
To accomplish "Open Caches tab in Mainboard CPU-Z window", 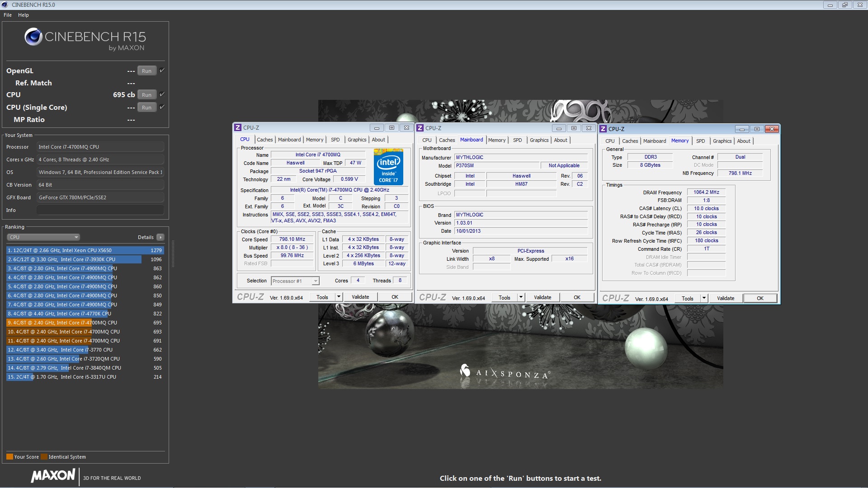I will (447, 140).
